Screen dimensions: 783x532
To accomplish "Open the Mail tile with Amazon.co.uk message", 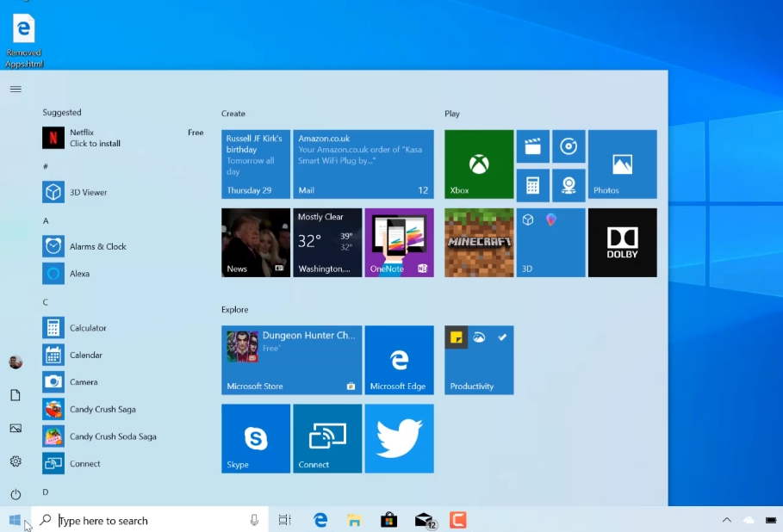I will (x=363, y=164).
